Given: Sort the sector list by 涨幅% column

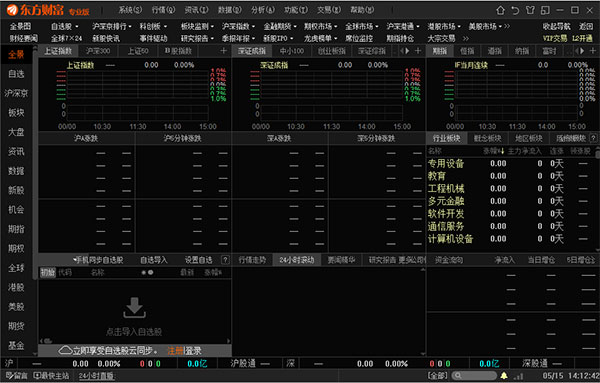Looking at the screenshot, I should (494, 151).
